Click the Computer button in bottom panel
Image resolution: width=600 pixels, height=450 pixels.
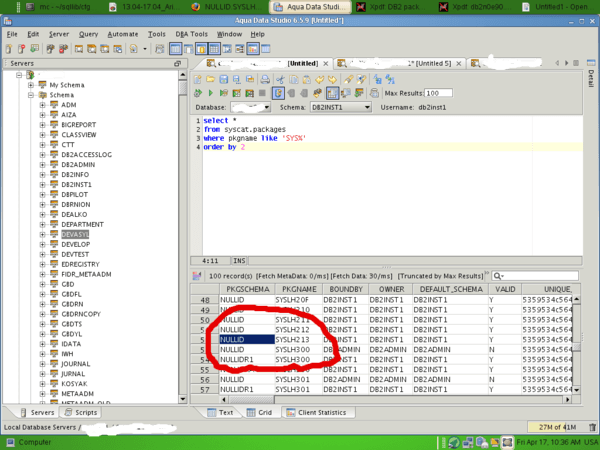(29, 442)
